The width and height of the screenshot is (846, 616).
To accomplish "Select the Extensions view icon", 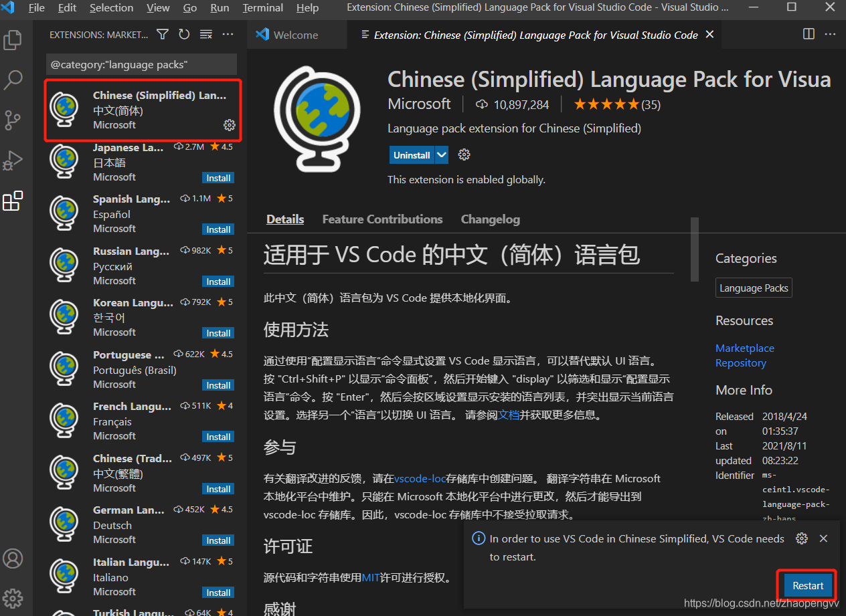I will pos(13,201).
